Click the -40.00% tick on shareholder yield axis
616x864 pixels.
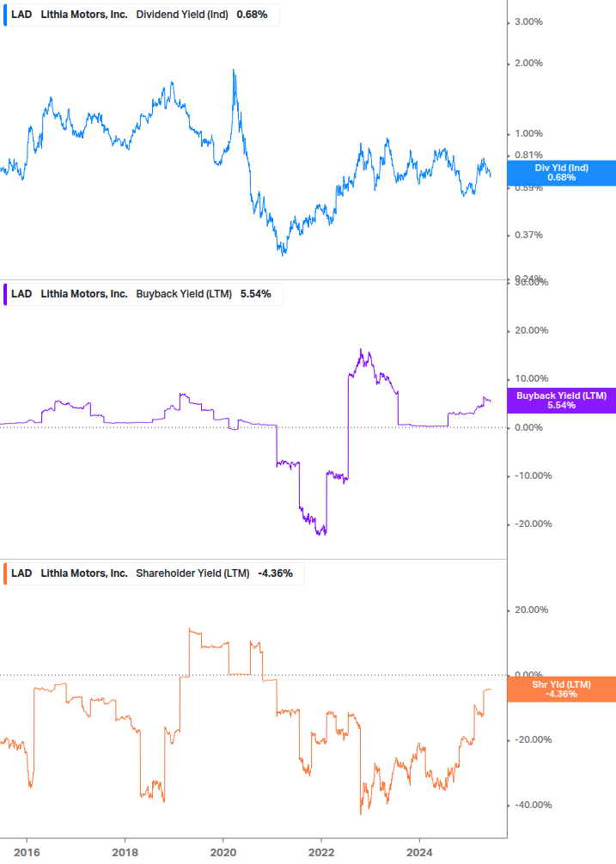coord(533,805)
